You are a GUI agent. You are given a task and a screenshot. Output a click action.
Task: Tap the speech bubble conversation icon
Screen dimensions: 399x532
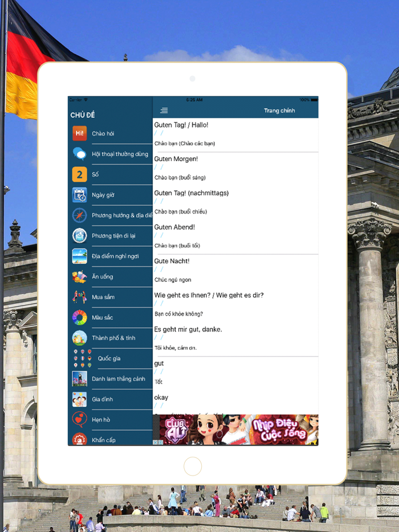[79, 154]
